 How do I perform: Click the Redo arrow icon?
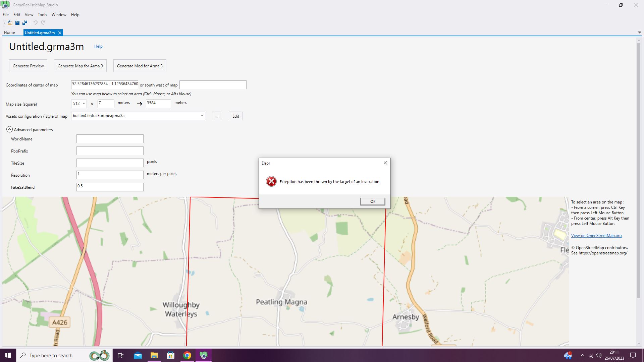click(43, 23)
